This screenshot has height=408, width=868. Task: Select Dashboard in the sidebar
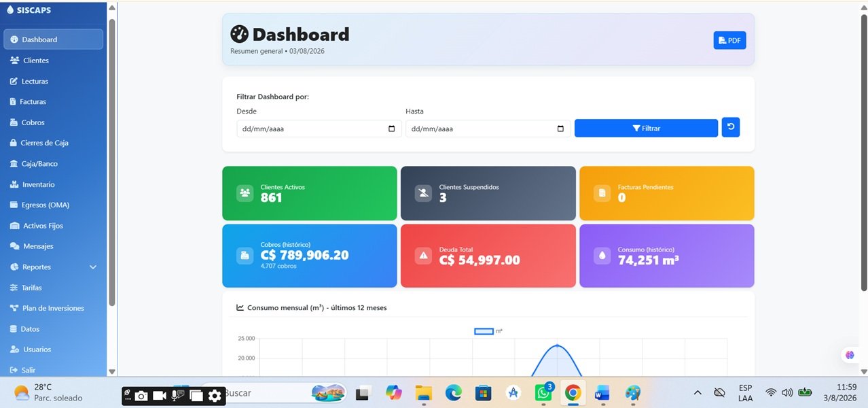[54, 39]
